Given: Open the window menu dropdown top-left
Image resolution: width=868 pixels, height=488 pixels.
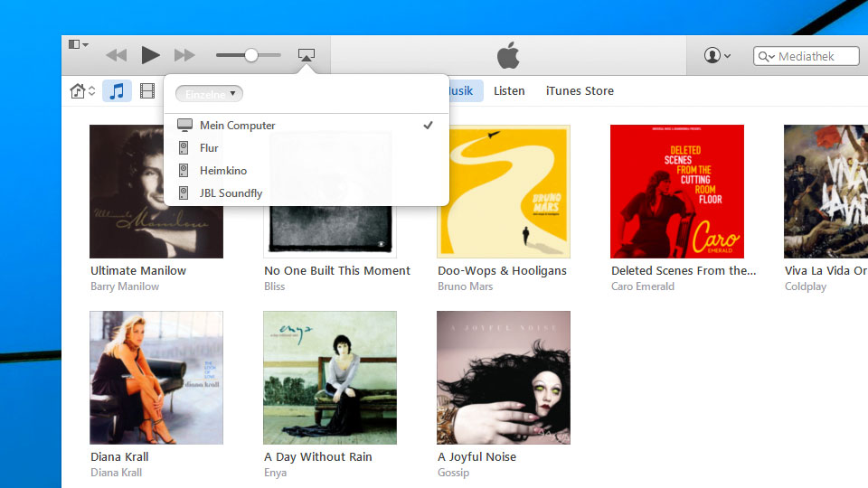Looking at the screenshot, I should pos(79,44).
